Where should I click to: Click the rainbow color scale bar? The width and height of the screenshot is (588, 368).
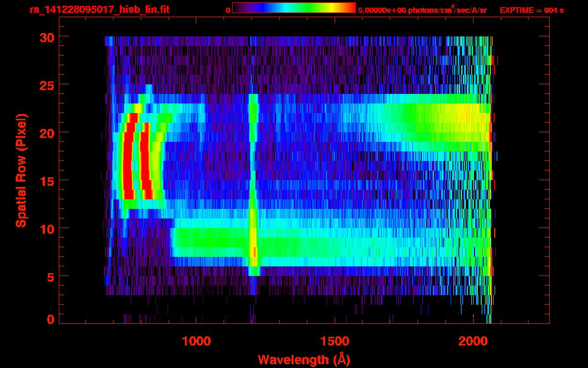coord(294,8)
